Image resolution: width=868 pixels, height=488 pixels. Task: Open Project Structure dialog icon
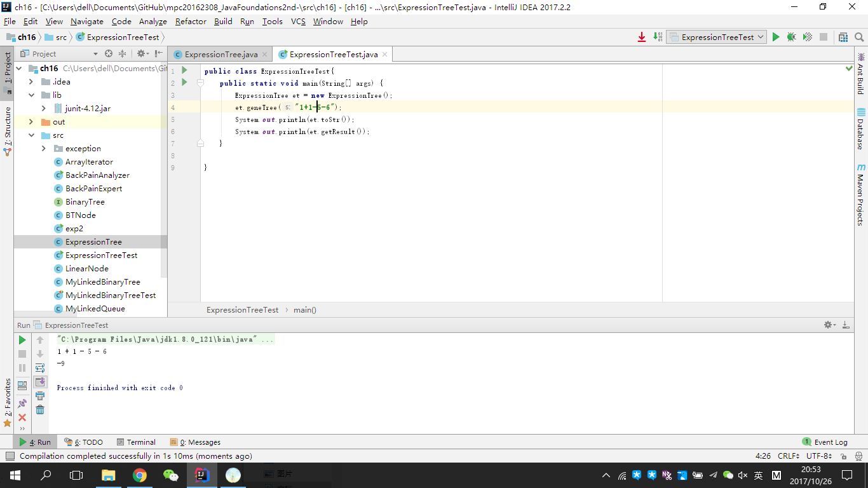pos(843,37)
